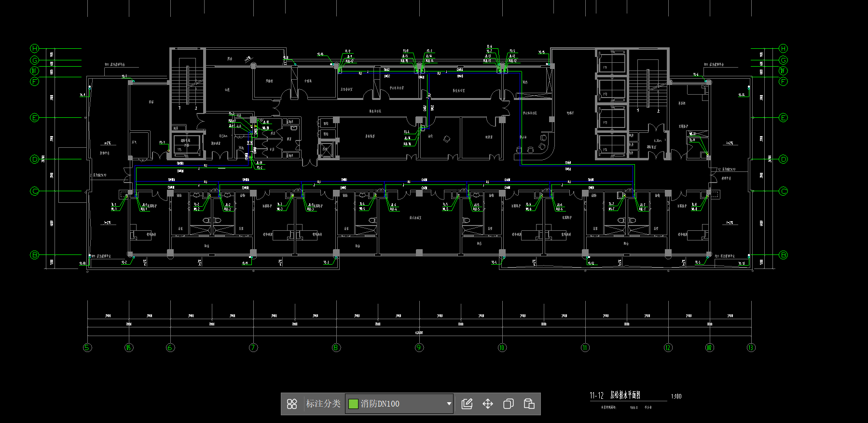The width and height of the screenshot is (868, 423).
Task: Click axis bubble B left of the plan
Action: (x=35, y=255)
